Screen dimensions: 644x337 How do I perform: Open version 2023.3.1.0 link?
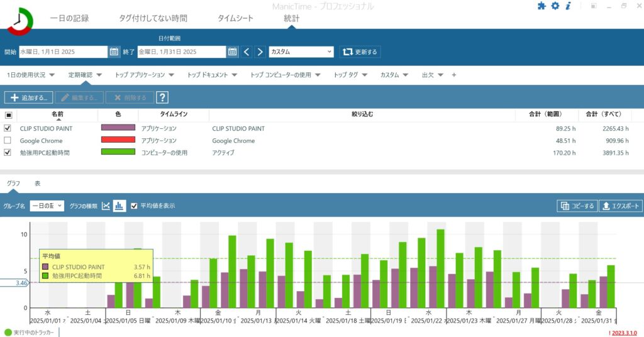(625, 333)
